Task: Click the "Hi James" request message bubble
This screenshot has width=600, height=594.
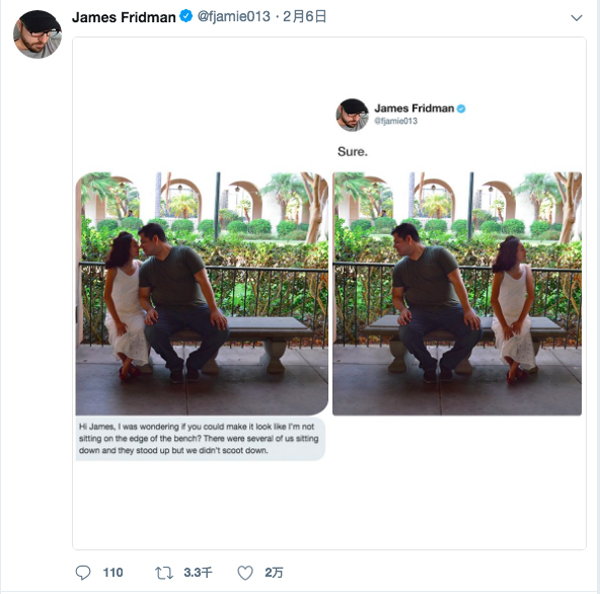Action: coord(201,439)
